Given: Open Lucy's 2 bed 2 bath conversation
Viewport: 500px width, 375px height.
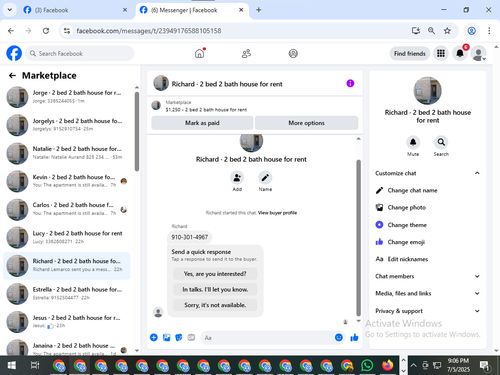Looking at the screenshot, I should 67,237.
